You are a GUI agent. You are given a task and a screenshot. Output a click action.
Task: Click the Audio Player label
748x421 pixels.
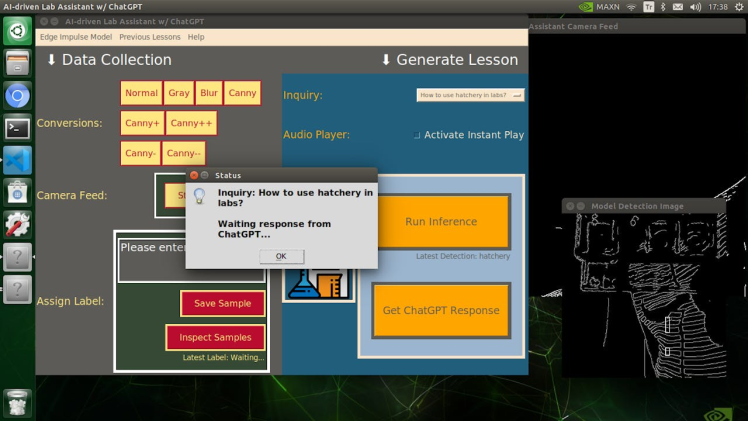pyautogui.click(x=316, y=134)
